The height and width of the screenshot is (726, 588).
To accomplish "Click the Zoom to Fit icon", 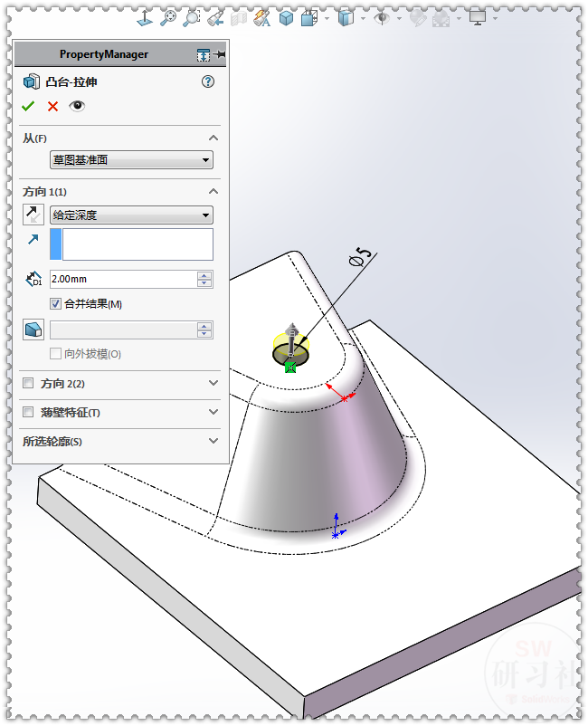I will click(x=168, y=18).
